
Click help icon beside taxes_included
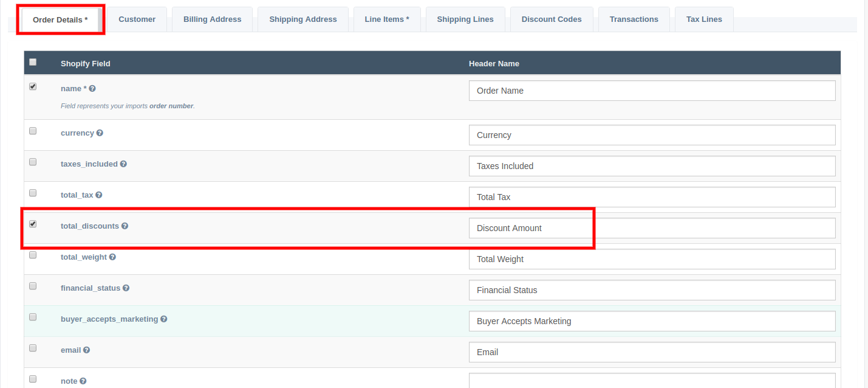click(123, 164)
